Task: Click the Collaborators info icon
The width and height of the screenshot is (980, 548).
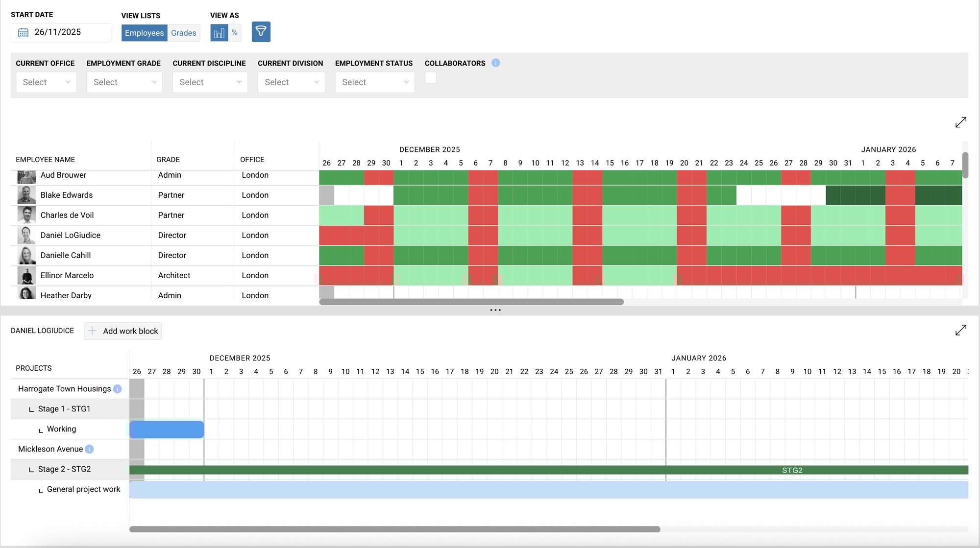Action: tap(495, 63)
